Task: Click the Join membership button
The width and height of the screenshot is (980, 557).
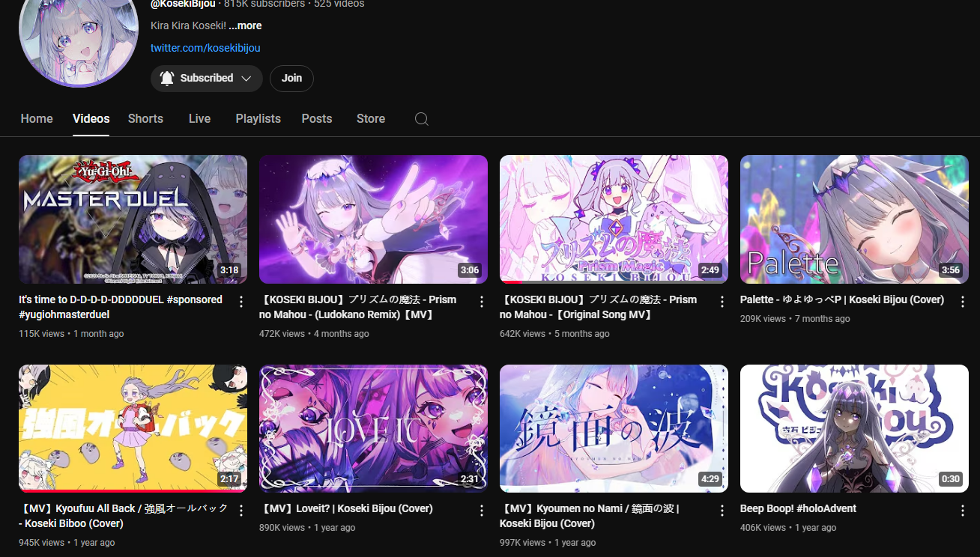Action: click(291, 78)
